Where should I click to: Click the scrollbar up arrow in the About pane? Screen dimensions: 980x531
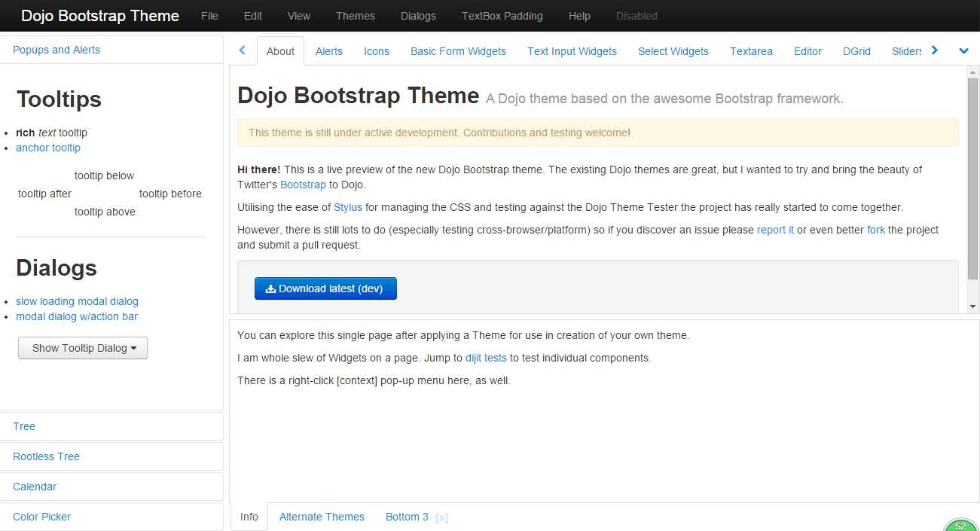click(x=972, y=72)
